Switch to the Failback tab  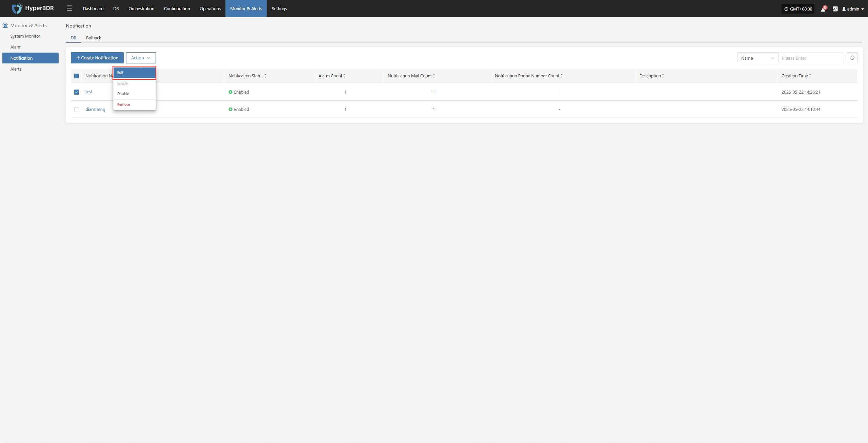94,38
